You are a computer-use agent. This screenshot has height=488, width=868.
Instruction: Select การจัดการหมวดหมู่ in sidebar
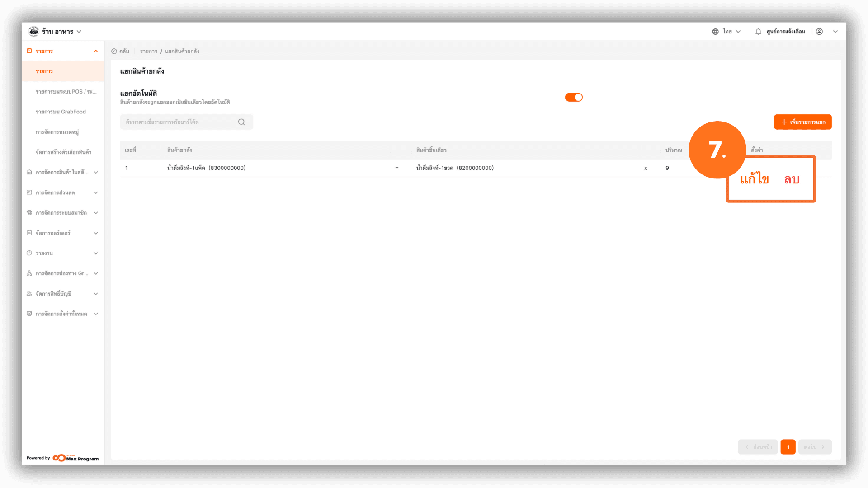coord(57,132)
